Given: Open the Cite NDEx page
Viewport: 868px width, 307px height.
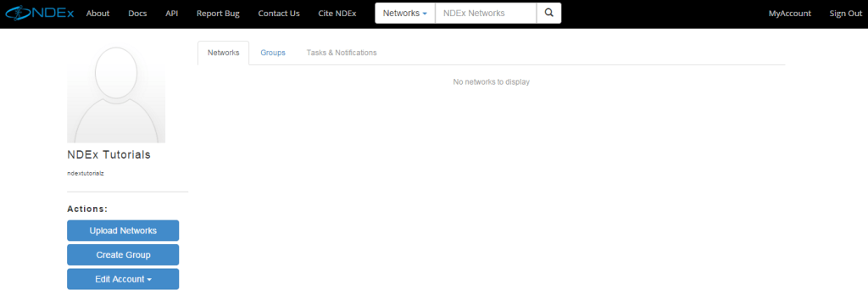Looking at the screenshot, I should pyautogui.click(x=337, y=14).
